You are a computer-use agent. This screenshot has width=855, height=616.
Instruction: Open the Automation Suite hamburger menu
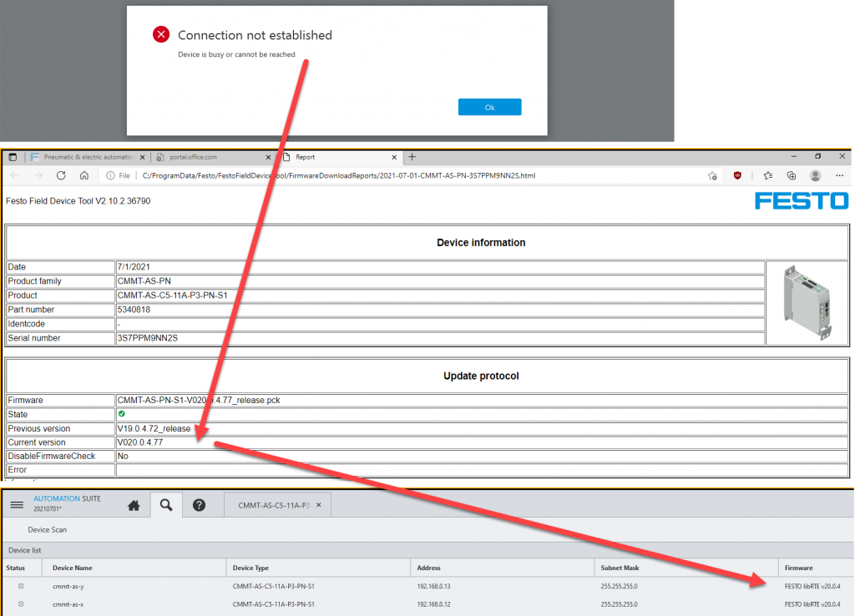coord(17,505)
